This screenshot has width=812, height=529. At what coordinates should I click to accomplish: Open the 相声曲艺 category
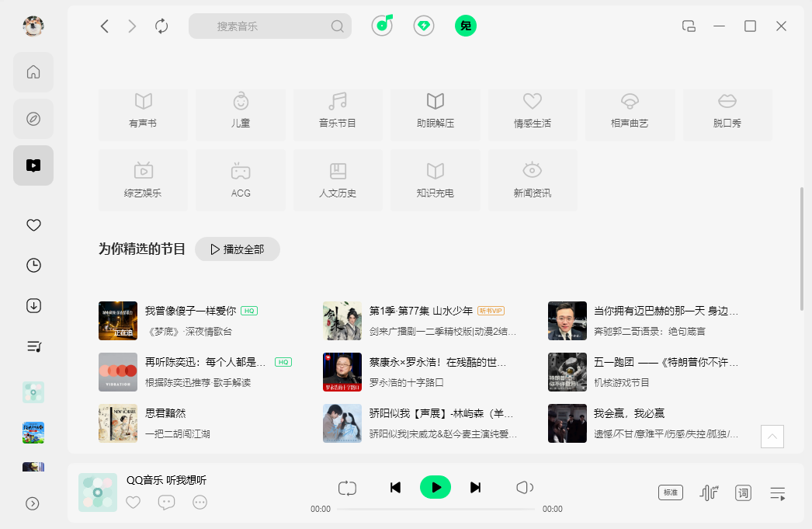click(630, 114)
